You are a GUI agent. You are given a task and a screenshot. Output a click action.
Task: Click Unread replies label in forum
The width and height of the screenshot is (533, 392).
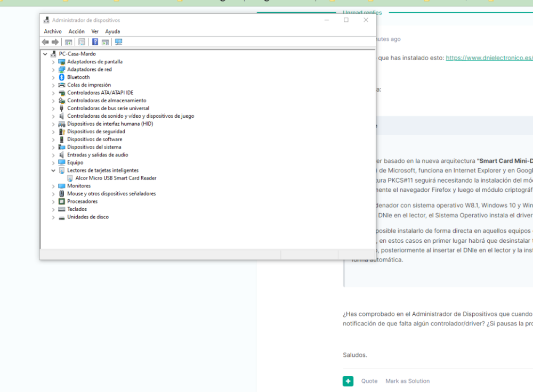point(362,13)
